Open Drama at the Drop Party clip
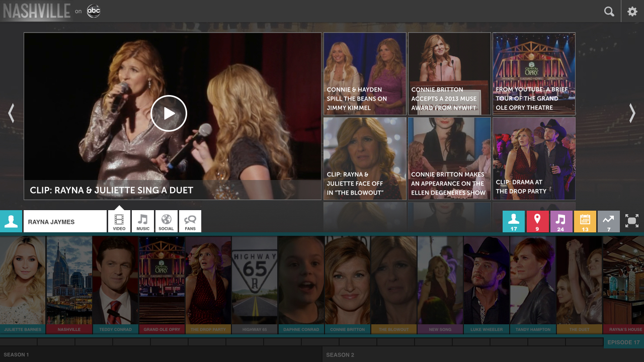This screenshot has width=644, height=362. [x=534, y=158]
